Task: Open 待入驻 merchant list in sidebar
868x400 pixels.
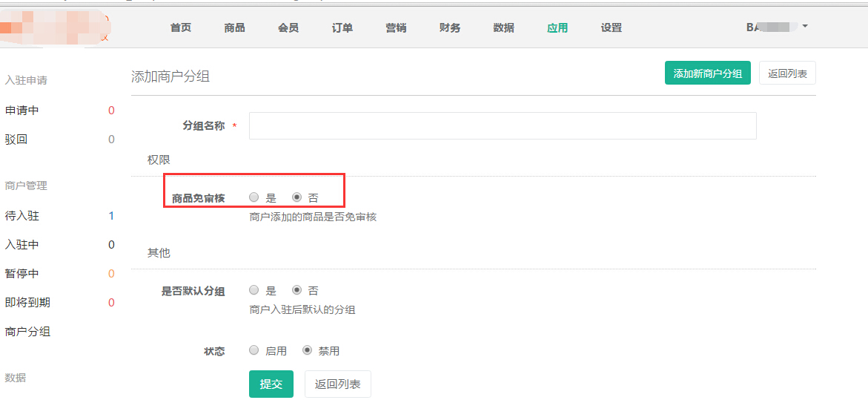Action: point(22,216)
